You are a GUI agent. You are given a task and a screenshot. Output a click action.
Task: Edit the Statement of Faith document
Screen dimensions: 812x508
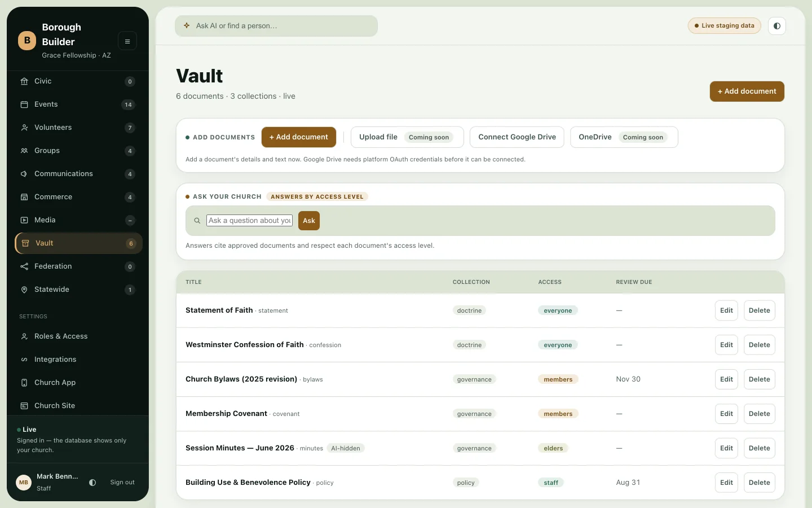pyautogui.click(x=726, y=310)
